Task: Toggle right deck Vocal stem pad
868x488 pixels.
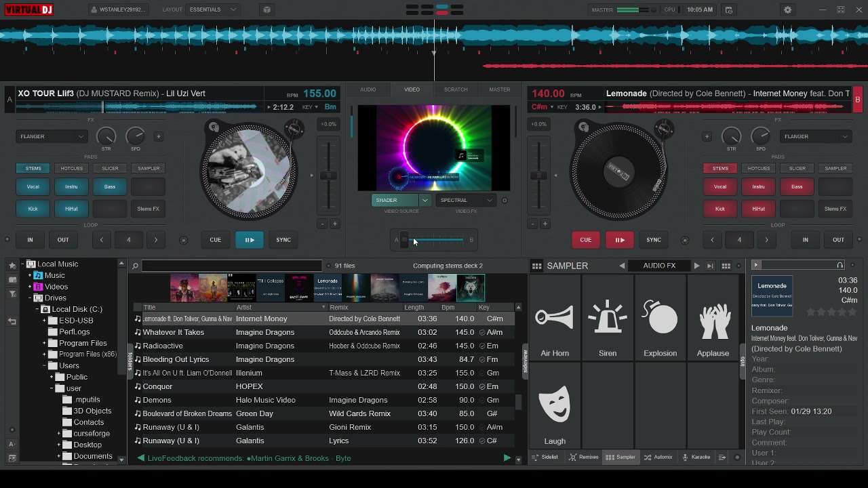Action: pyautogui.click(x=720, y=186)
